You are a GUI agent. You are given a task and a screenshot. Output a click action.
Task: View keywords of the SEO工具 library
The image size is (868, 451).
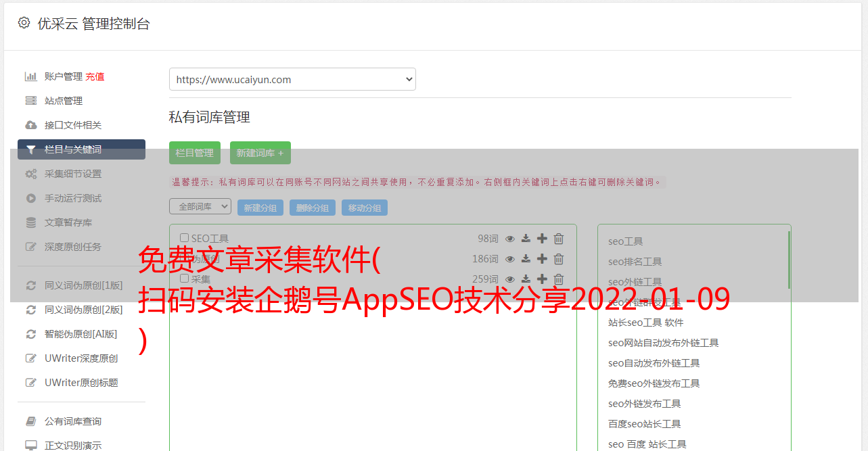point(510,239)
